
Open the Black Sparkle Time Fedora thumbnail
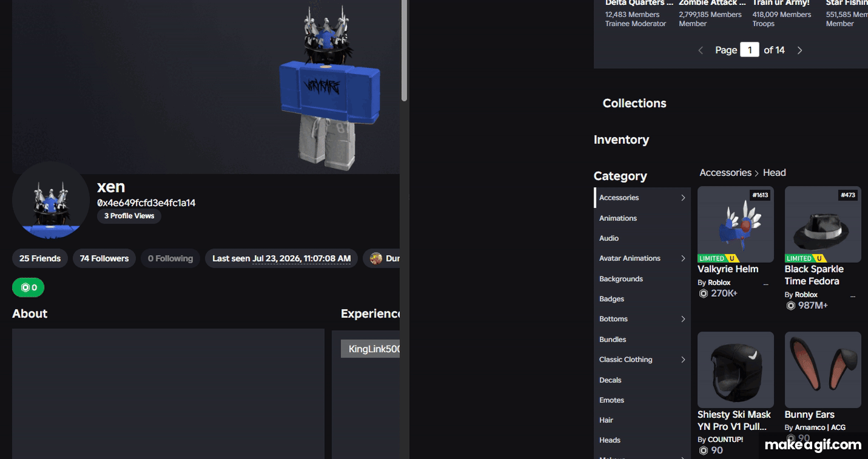coord(823,224)
